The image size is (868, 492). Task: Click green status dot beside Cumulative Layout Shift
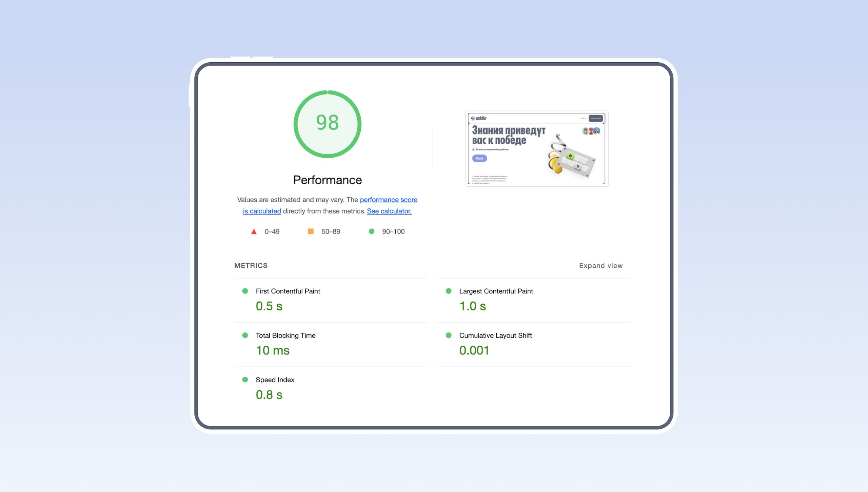(x=449, y=335)
